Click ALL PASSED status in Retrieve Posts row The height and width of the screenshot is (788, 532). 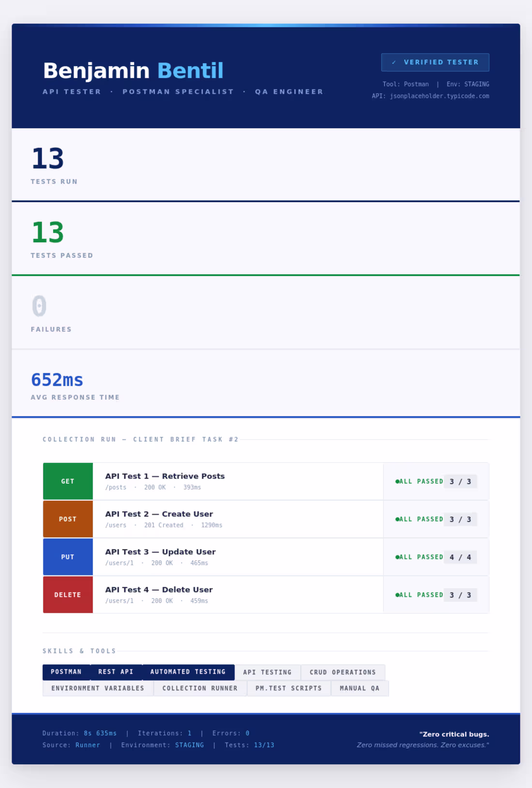pyautogui.click(x=419, y=481)
